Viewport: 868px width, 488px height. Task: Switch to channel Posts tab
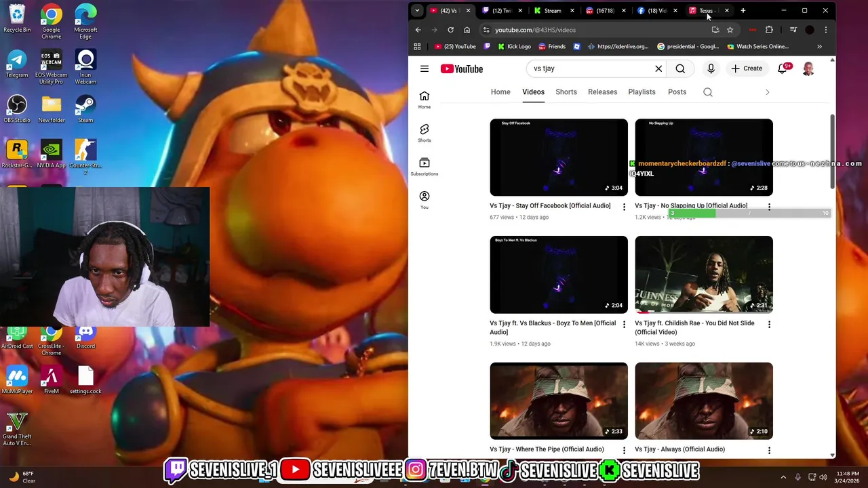(x=677, y=92)
